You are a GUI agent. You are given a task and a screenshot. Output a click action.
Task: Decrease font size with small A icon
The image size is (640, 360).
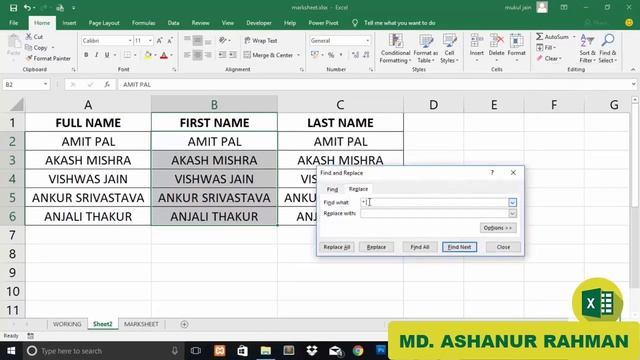click(170, 40)
